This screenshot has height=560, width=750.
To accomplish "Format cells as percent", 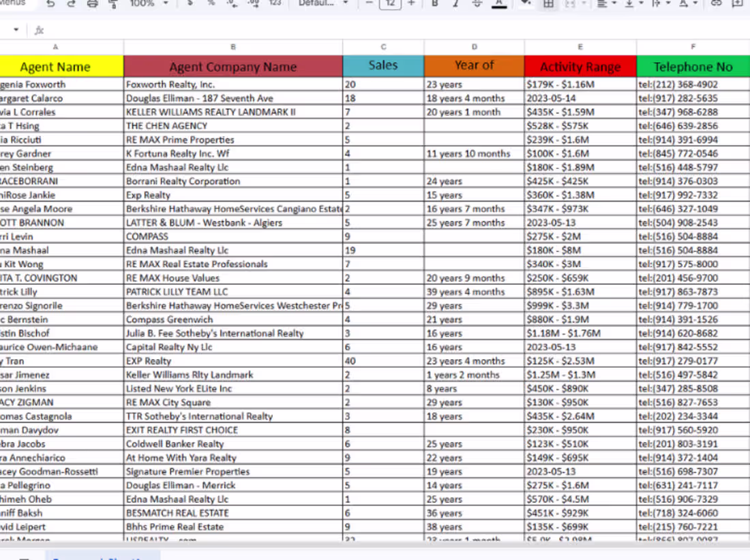I will (x=211, y=3).
